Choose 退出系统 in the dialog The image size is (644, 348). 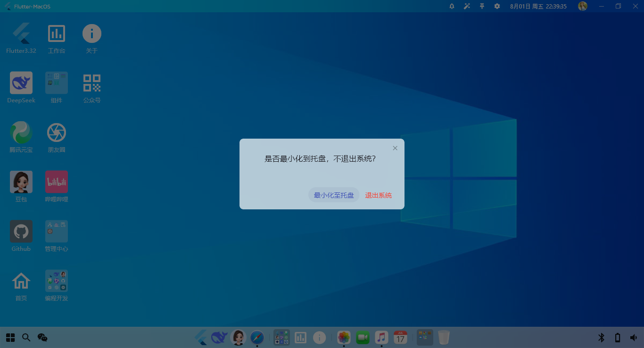pyautogui.click(x=378, y=195)
